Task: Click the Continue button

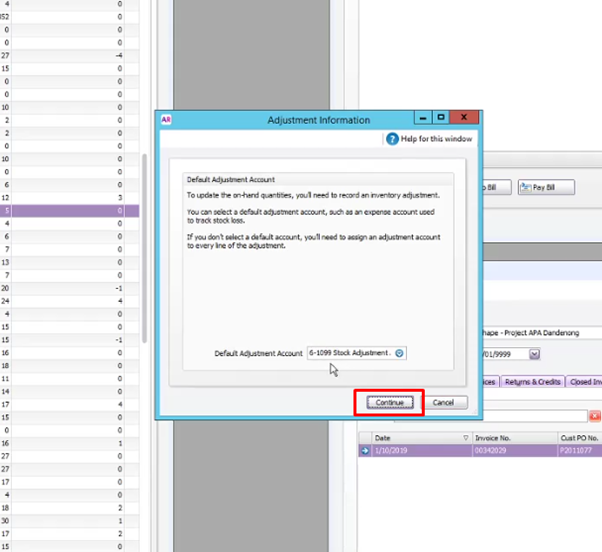Action: 390,402
